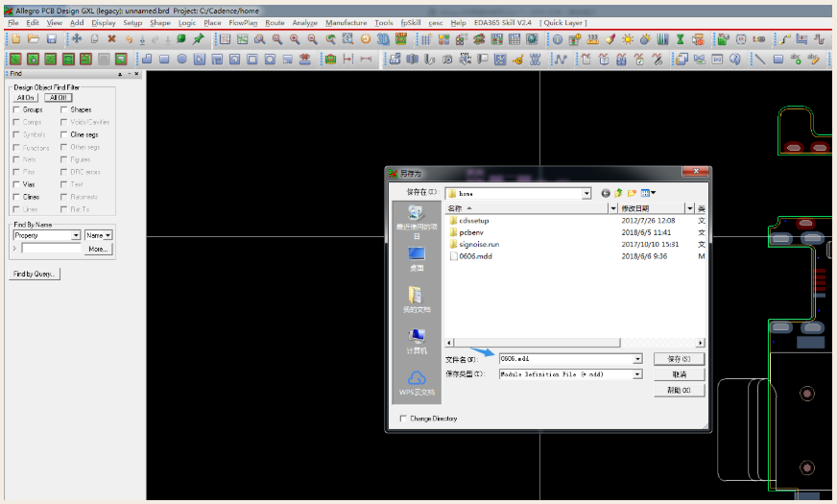Click the Hilight sun icon

tap(628, 39)
